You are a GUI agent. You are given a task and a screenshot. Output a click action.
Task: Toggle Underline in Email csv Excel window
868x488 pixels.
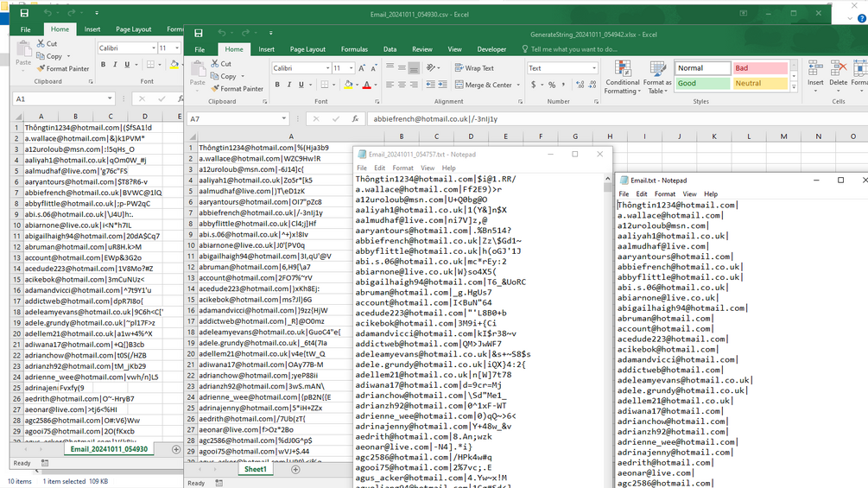[x=127, y=64]
